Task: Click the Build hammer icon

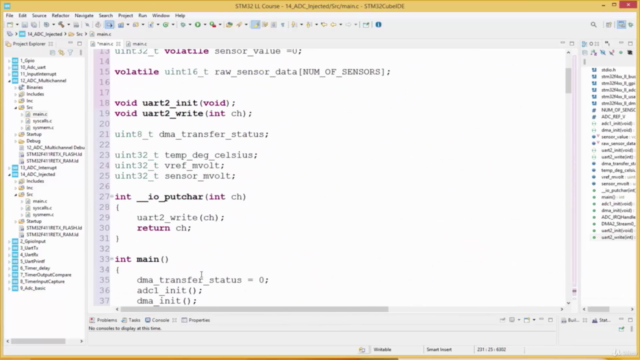Action: [61, 25]
